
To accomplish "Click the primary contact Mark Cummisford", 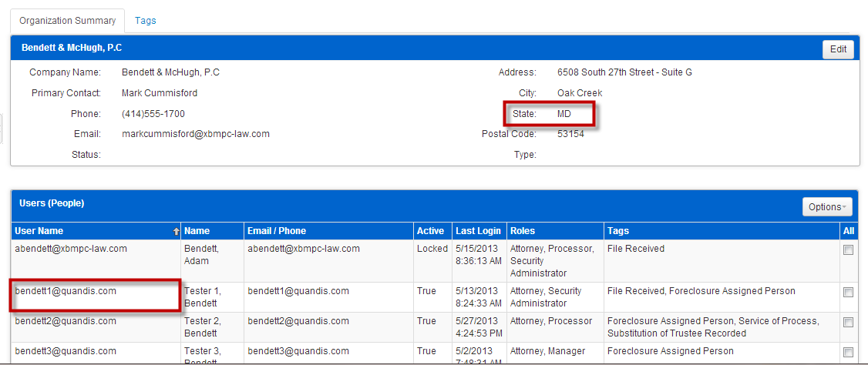I will 160,93.
